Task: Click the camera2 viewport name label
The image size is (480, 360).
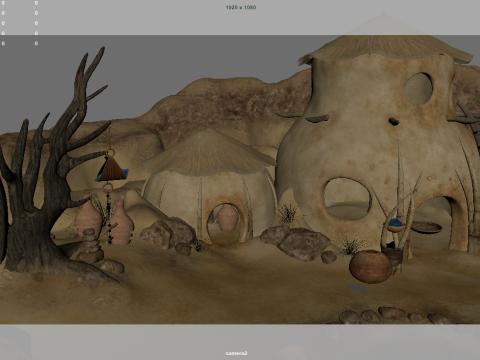Action: (x=236, y=353)
